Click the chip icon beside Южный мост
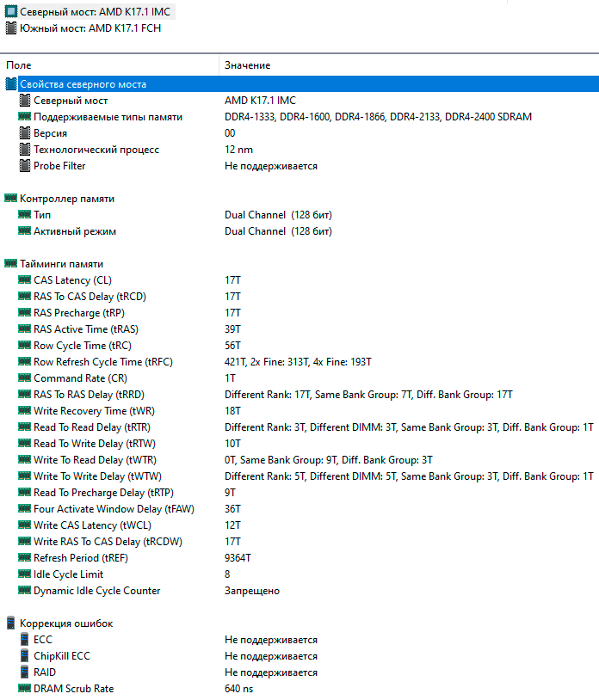Viewport: 599px width, 700px height. 10,28
